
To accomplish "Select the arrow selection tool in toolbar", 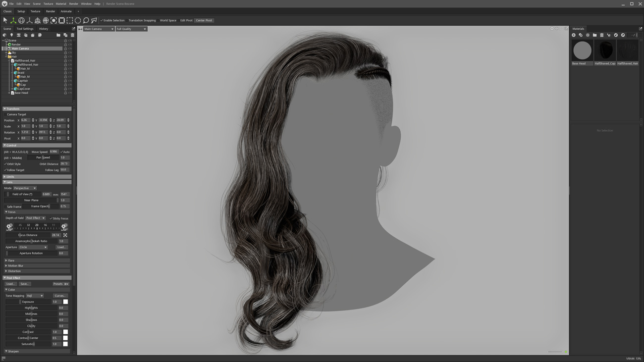I will click(5, 20).
